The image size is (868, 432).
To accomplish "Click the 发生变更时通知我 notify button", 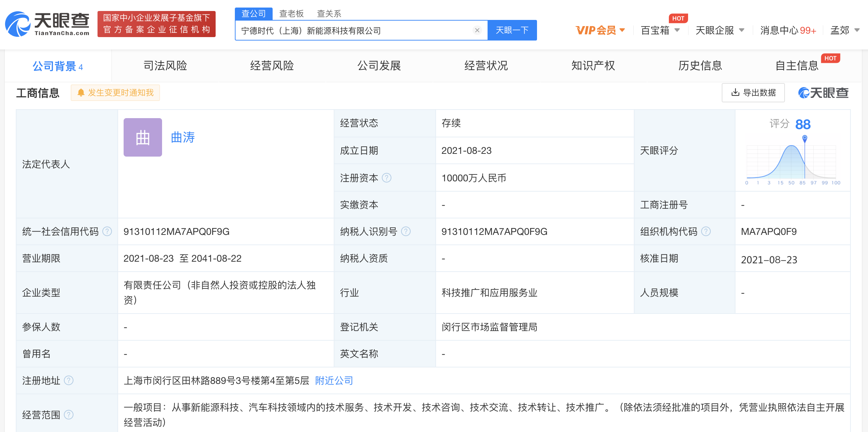I will tap(115, 92).
